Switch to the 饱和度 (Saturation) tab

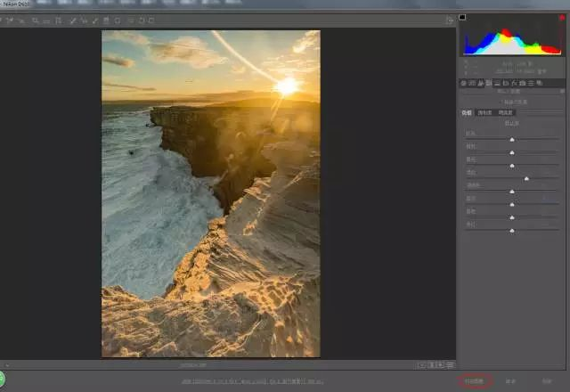(x=485, y=113)
